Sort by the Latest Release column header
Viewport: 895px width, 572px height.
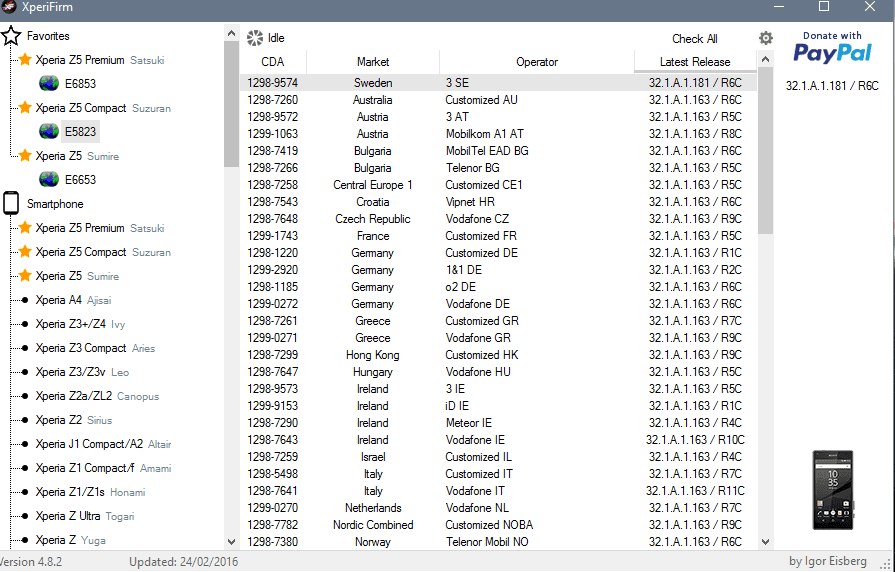coord(695,62)
